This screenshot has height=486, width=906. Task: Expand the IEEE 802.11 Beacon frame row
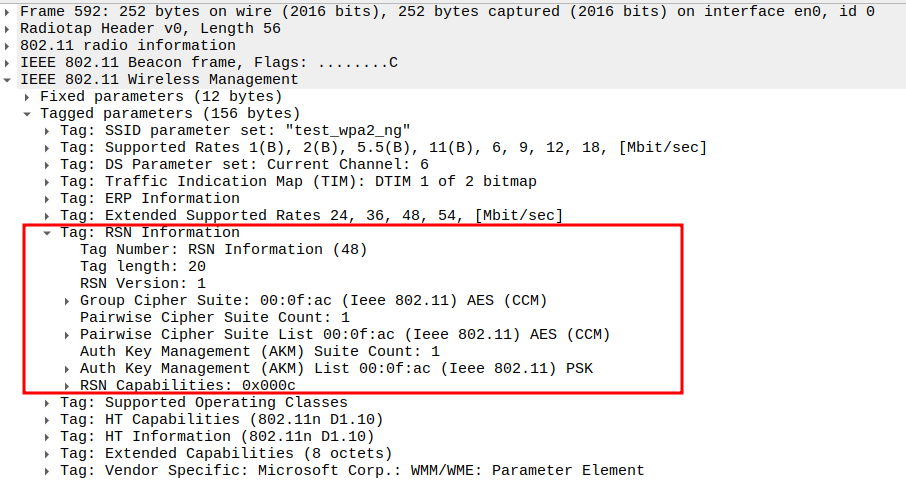point(8,62)
